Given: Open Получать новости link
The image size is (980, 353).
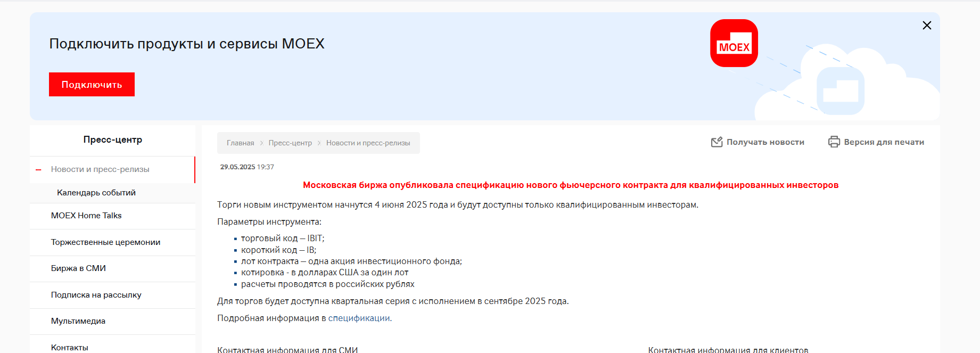Looking at the screenshot, I should pyautogui.click(x=765, y=142).
